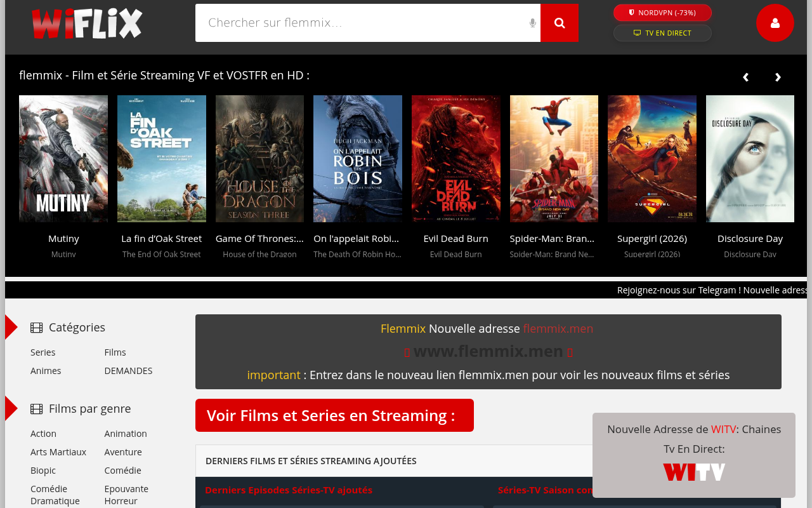
Task: Open the Disclosure Day poster
Action: tap(750, 159)
